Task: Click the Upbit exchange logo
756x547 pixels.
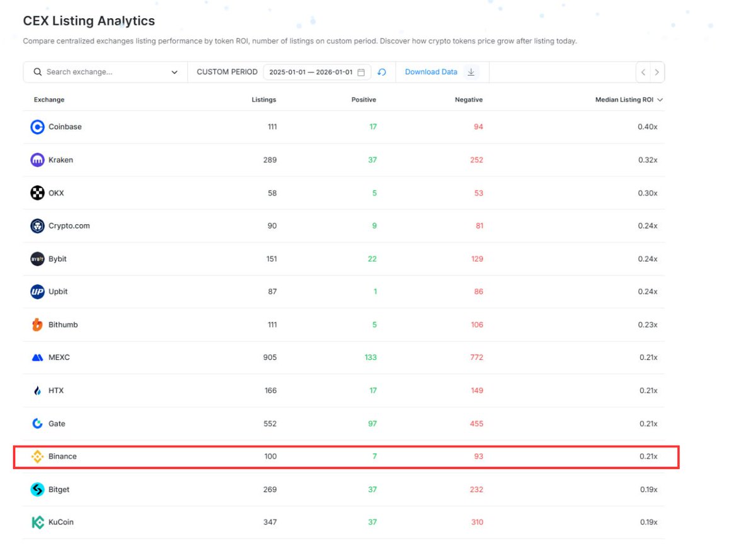Action: tap(38, 291)
